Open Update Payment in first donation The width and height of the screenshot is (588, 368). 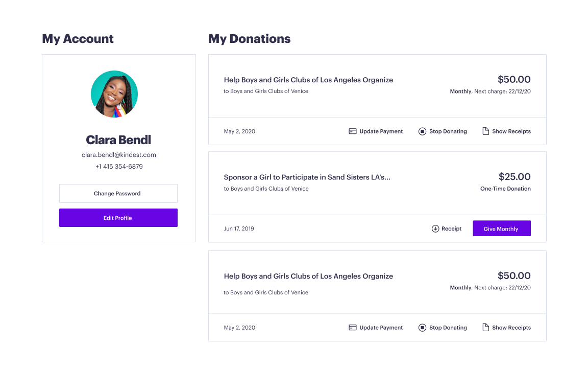click(x=381, y=131)
